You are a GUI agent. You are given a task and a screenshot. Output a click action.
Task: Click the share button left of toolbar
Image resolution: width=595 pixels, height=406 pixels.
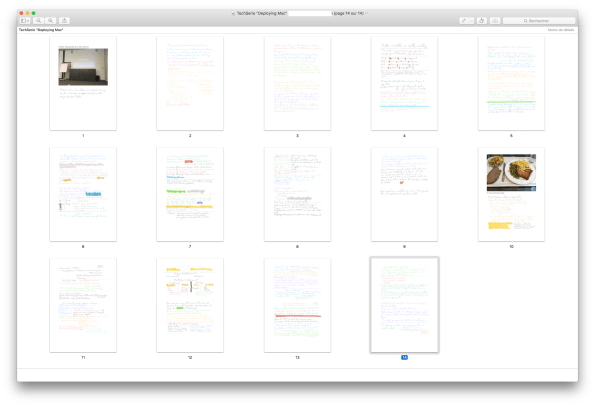64,20
